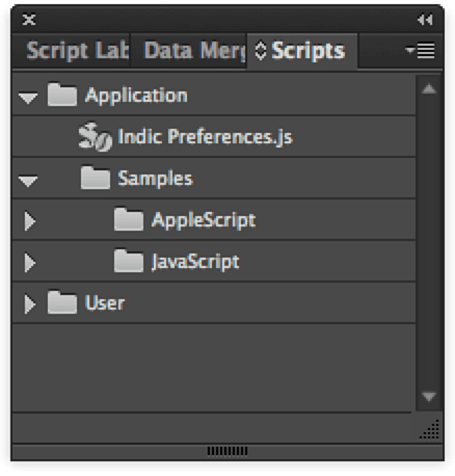The height and width of the screenshot is (476, 455).
Task: Click the Samples folder icon
Action: coord(95,177)
